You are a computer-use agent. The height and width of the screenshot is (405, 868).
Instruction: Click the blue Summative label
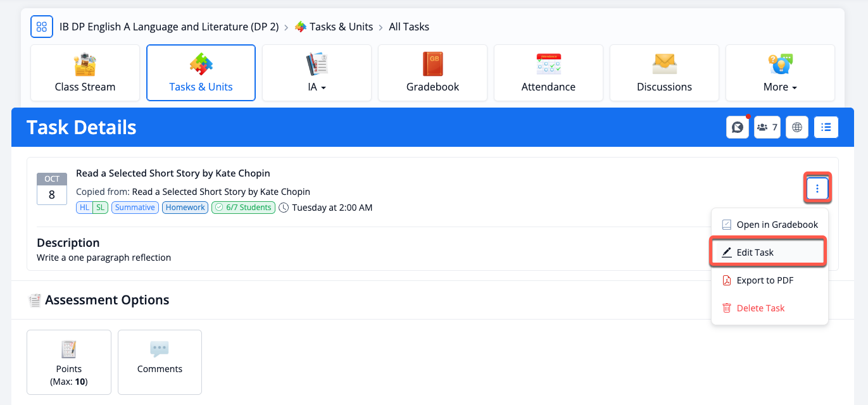(x=135, y=207)
